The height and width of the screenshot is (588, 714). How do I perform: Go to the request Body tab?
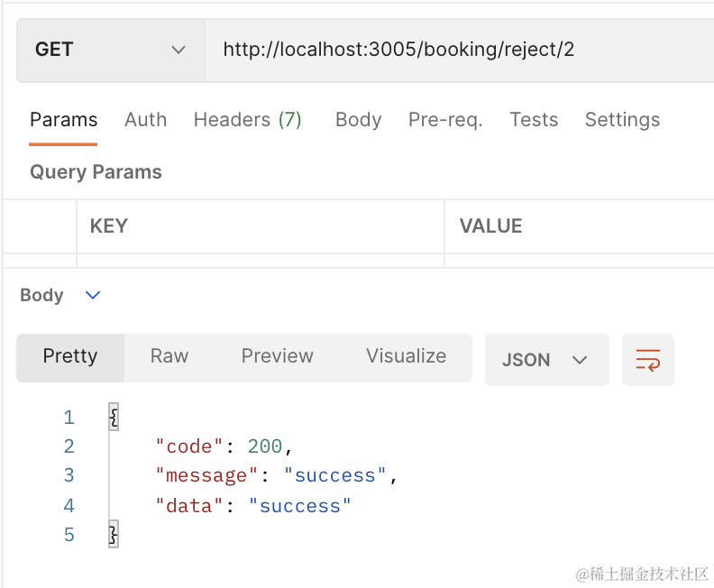tap(358, 120)
